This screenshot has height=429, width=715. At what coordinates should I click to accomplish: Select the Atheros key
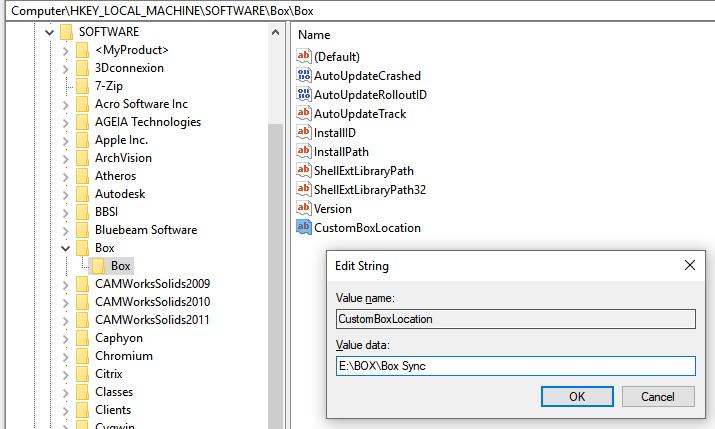[115, 176]
